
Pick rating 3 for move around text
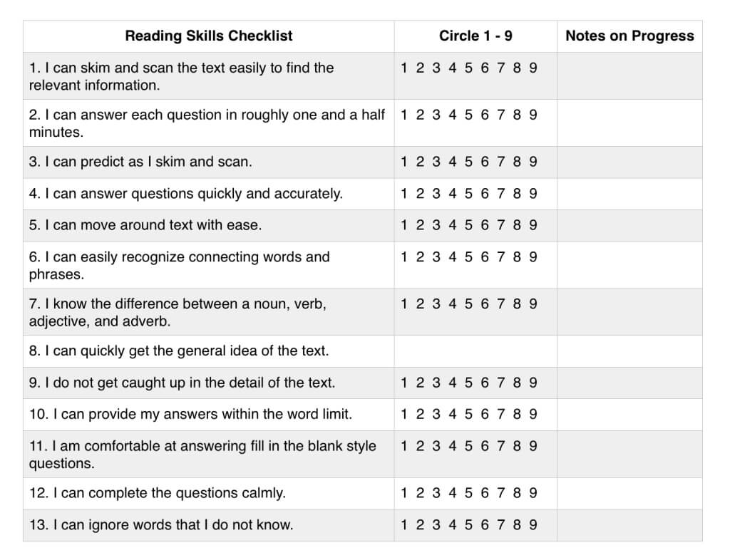[x=436, y=225]
